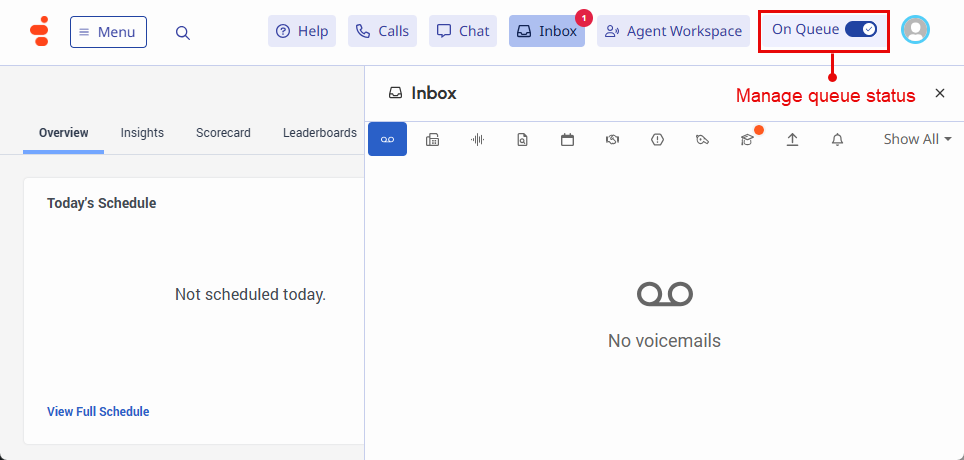Open the Chat panel button
Screen dimensions: 964x460
click(463, 31)
